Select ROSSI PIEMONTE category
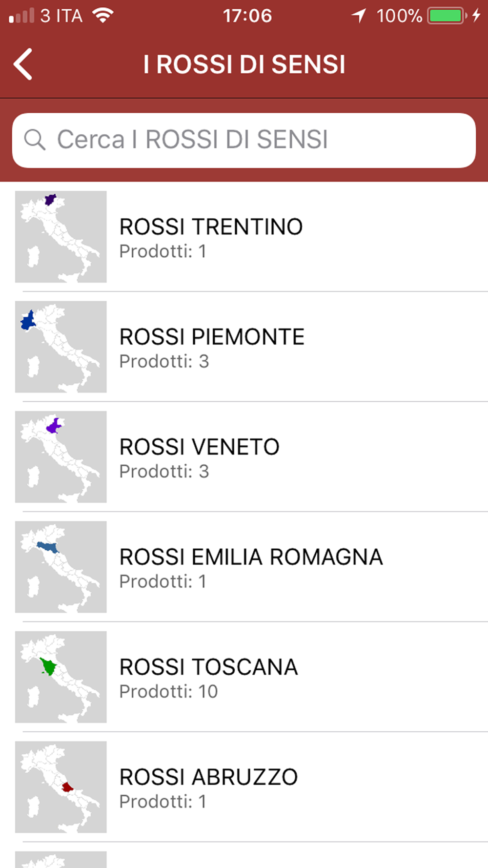The width and height of the screenshot is (488, 868). pyautogui.click(x=244, y=347)
